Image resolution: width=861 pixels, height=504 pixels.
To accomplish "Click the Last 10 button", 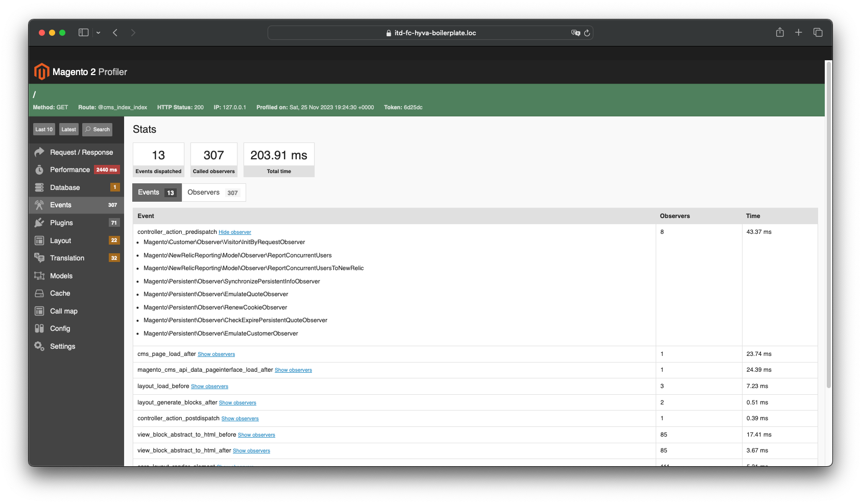I will [x=44, y=129].
